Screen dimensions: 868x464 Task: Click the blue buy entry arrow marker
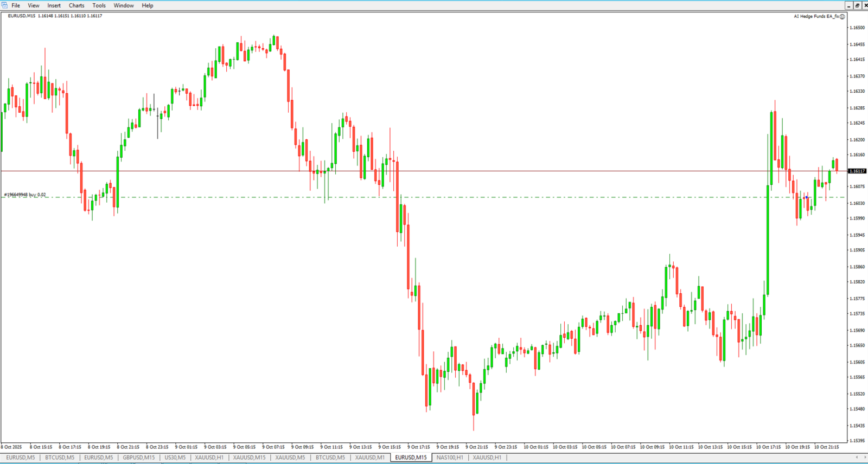click(x=807, y=198)
